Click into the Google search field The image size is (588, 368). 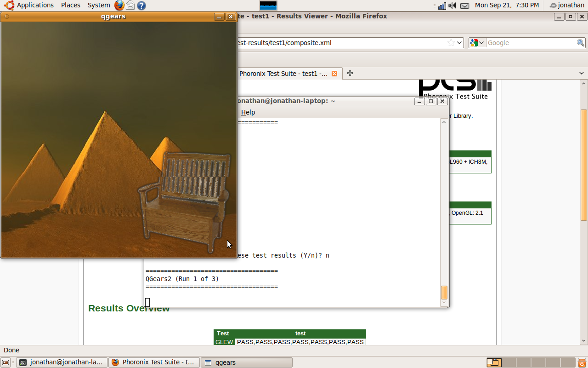[x=531, y=43]
